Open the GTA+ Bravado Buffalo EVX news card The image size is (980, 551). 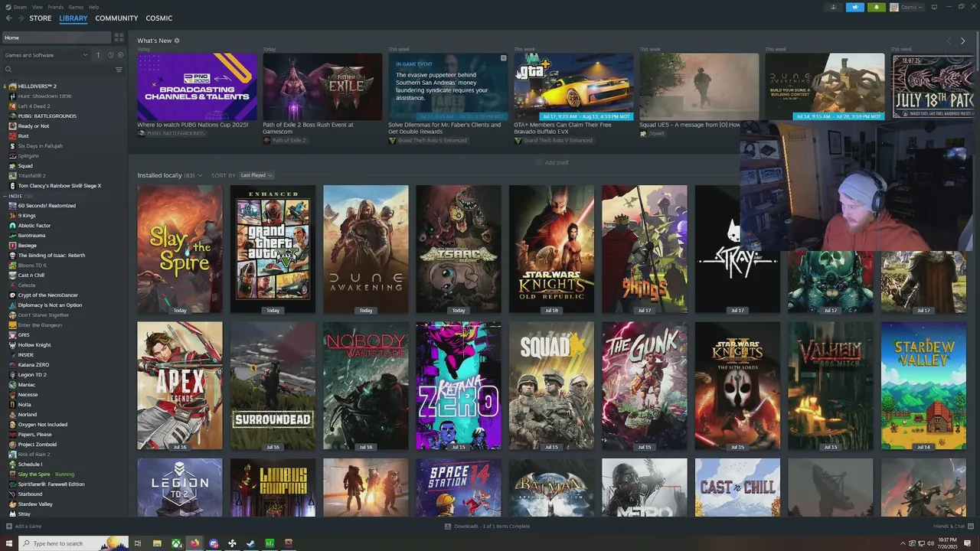(573, 86)
